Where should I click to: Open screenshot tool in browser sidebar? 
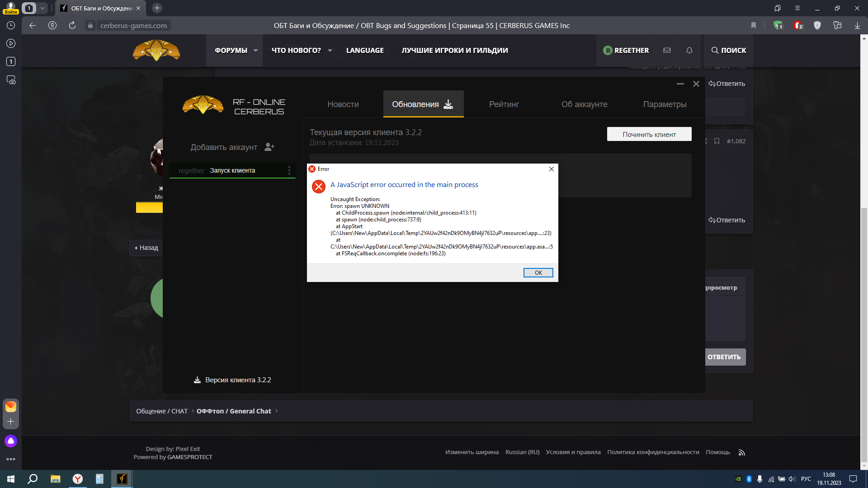[11, 80]
